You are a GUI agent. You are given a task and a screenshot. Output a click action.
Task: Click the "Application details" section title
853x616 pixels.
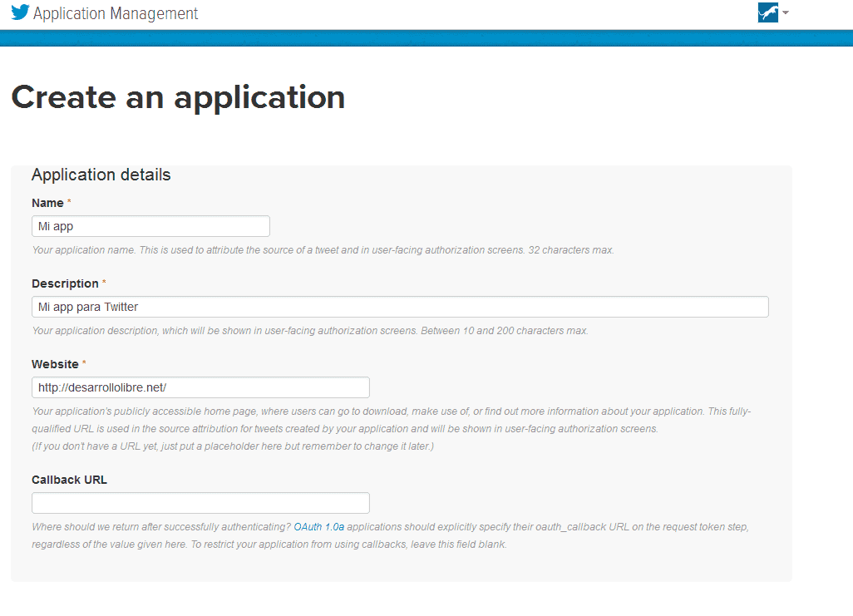click(101, 175)
